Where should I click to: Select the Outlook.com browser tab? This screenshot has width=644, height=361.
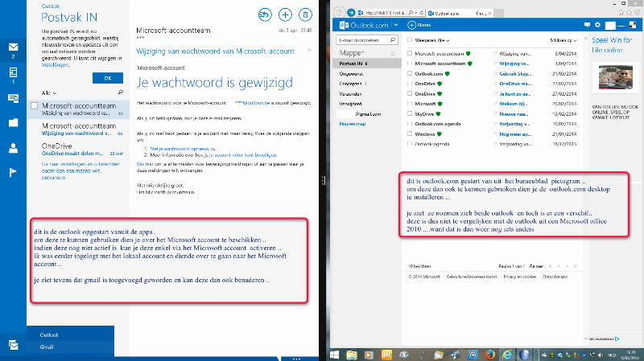[459, 14]
